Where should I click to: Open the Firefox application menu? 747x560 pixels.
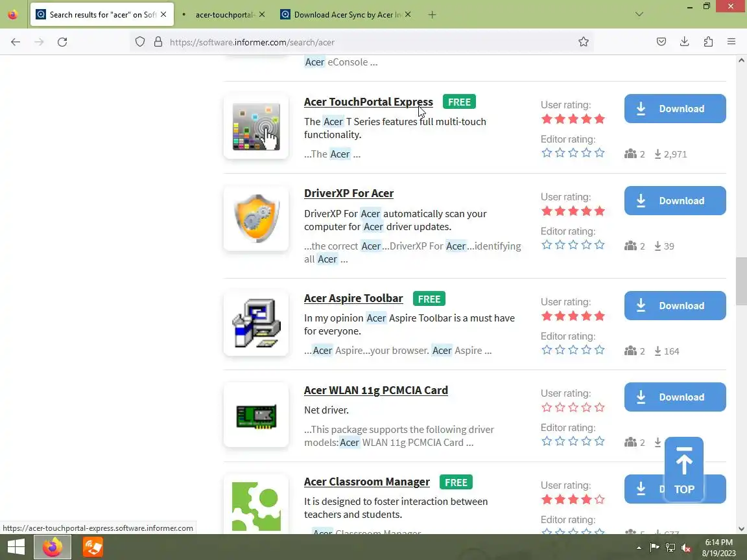(731, 42)
